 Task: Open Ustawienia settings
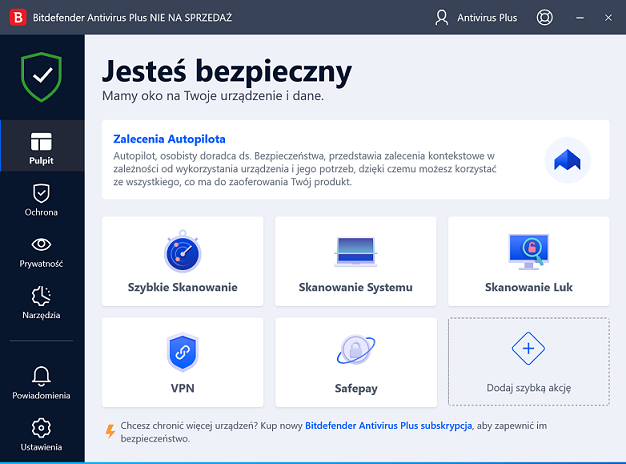point(41,435)
